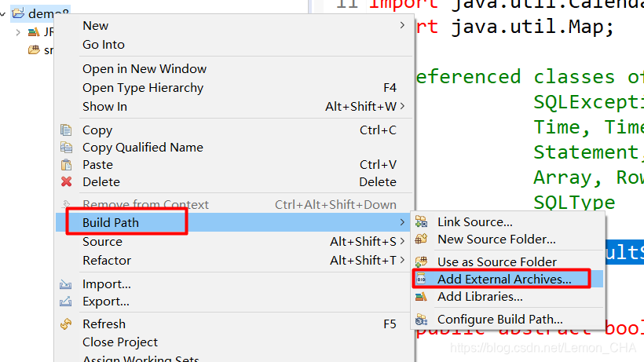Open Type Hierarchy from the menu

click(234, 87)
